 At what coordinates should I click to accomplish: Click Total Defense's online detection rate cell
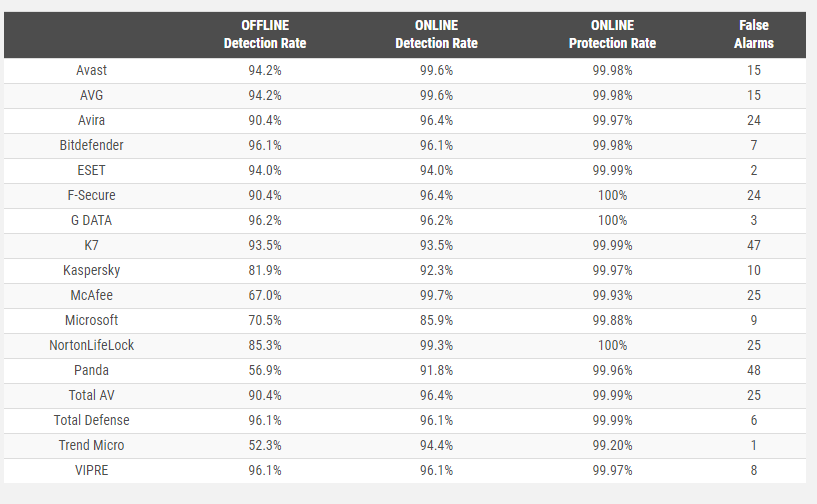click(436, 421)
